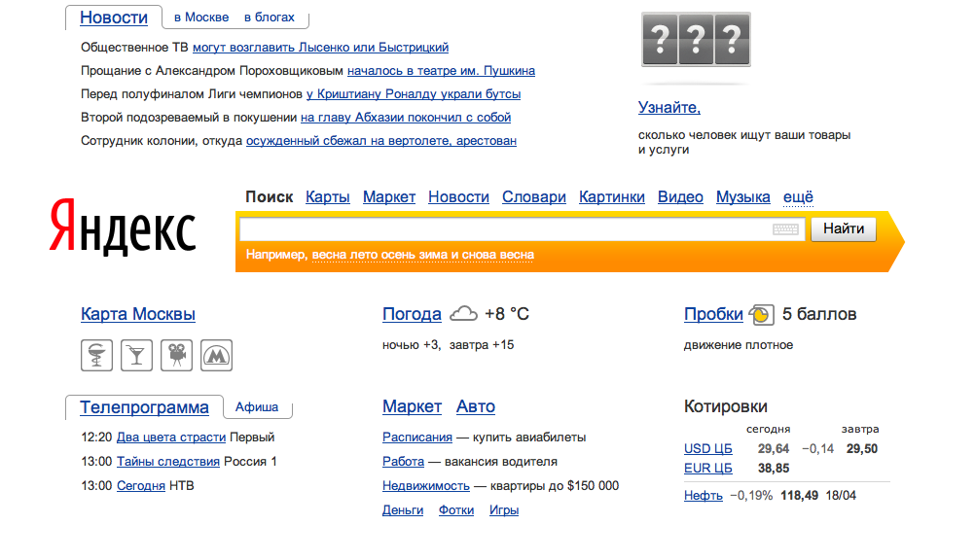Viewport: 975px width, 560px height.
Task: Click the question marks banner image
Action: point(696,39)
